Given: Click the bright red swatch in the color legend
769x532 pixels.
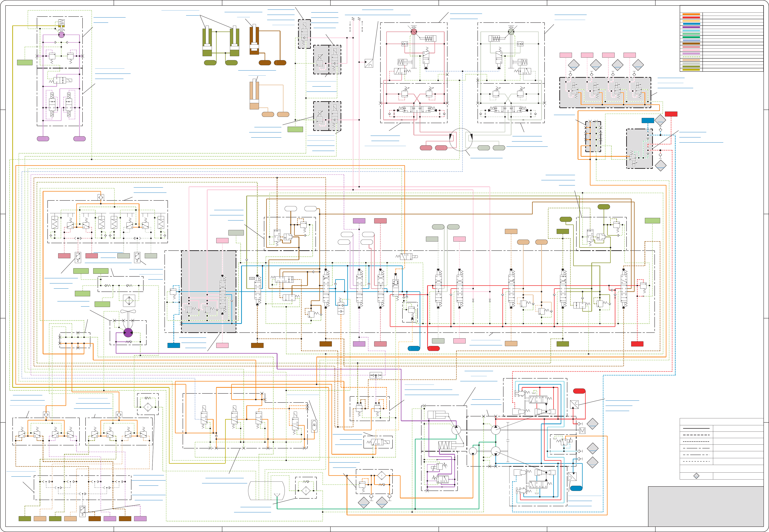Looking at the screenshot, I should tap(691, 17).
